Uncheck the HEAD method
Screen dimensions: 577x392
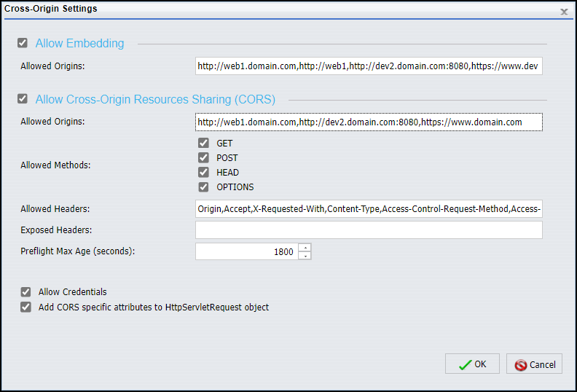tap(203, 173)
